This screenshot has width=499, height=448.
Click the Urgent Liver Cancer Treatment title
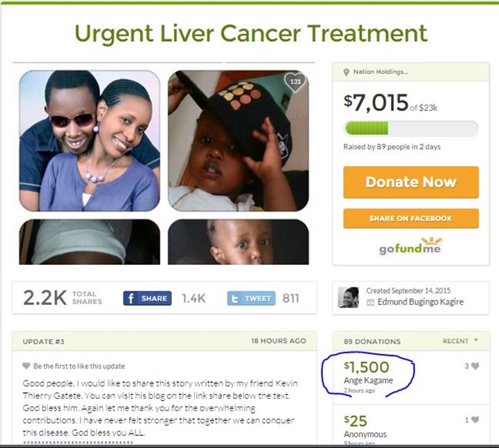pyautogui.click(x=251, y=33)
